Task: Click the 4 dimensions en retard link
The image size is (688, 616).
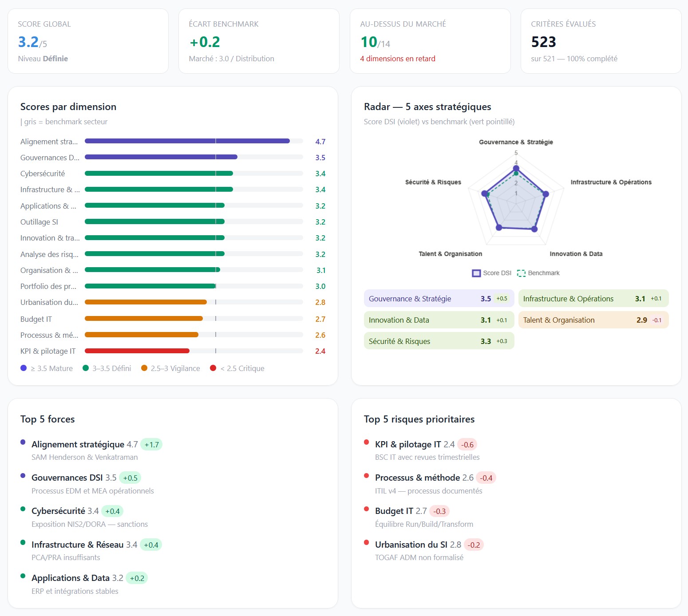Action: pos(398,59)
